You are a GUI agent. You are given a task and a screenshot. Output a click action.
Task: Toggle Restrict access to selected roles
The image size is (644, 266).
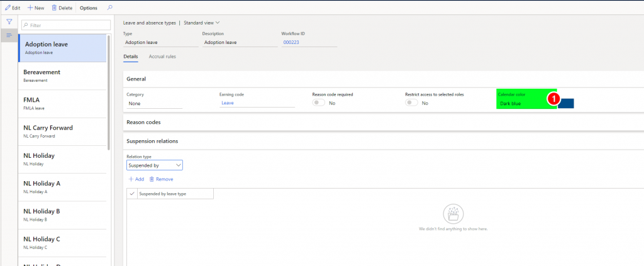(411, 103)
